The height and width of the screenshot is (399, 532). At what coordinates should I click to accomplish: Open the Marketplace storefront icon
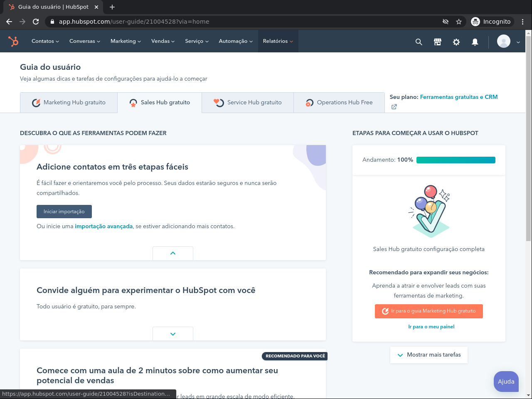(x=438, y=42)
